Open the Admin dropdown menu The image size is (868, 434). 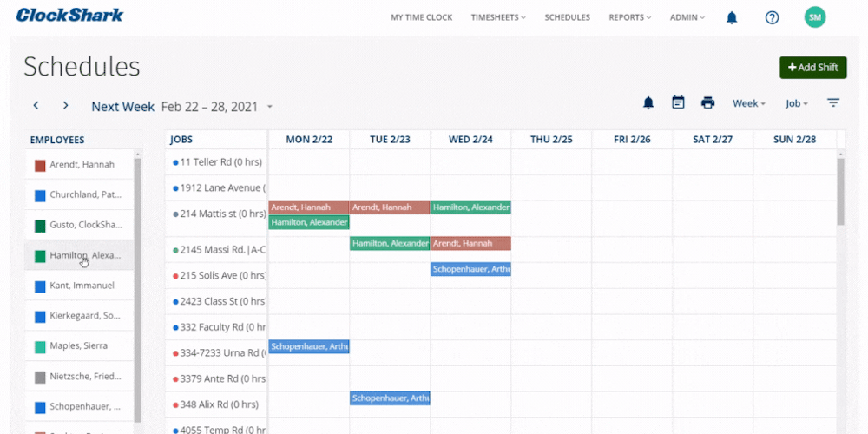click(687, 17)
